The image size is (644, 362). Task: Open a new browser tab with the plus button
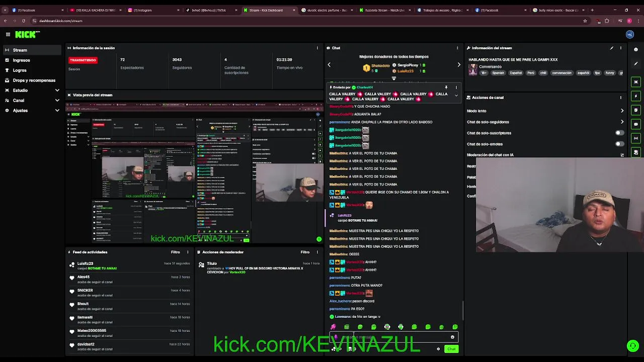[592, 10]
